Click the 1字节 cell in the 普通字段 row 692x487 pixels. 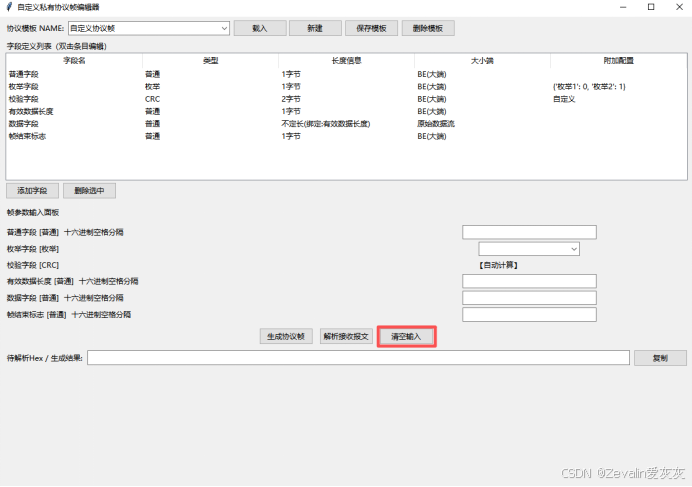[291, 74]
